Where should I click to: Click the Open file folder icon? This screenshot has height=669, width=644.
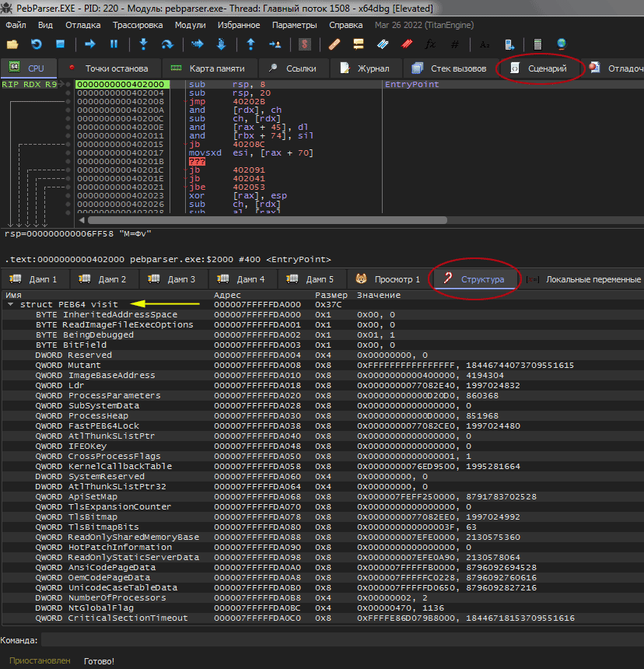(x=12, y=44)
